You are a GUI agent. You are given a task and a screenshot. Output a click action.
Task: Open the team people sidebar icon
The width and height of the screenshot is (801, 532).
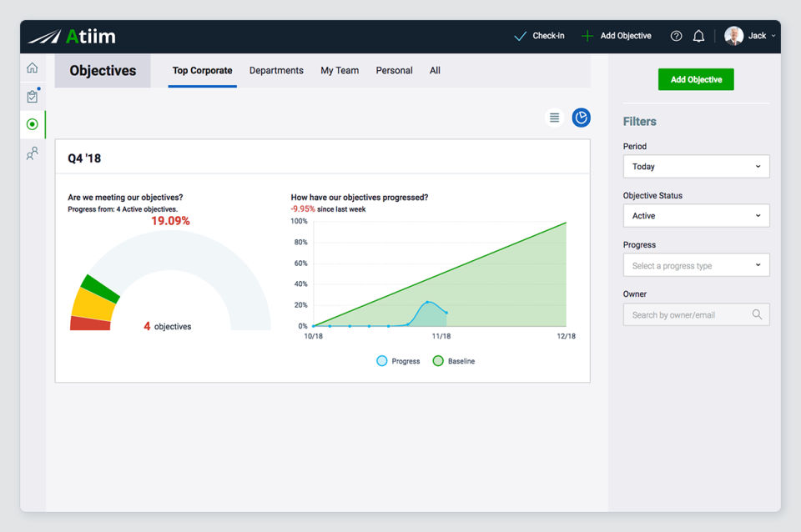point(33,153)
